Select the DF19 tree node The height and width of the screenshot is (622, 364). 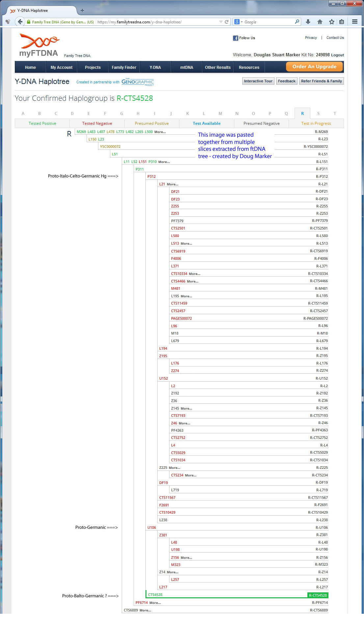pos(164,483)
